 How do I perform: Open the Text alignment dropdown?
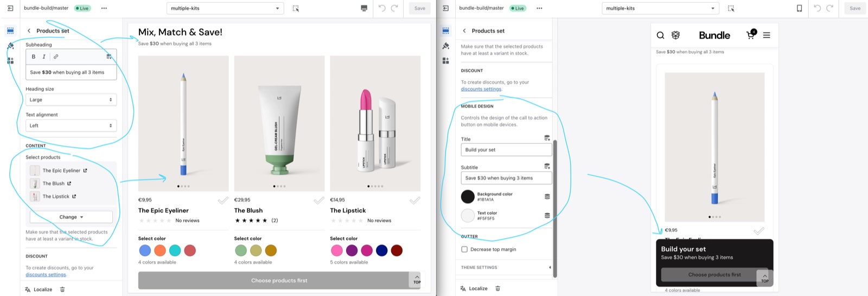tap(71, 125)
